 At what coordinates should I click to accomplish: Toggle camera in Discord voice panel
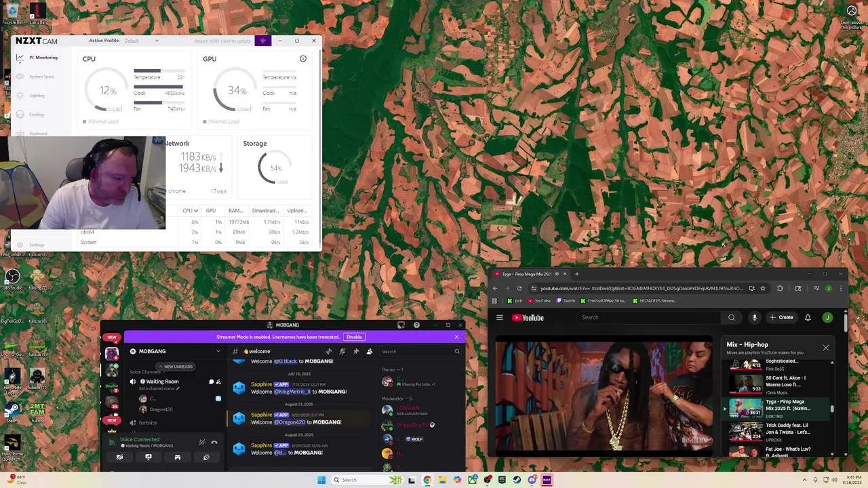pyautogui.click(x=119, y=457)
